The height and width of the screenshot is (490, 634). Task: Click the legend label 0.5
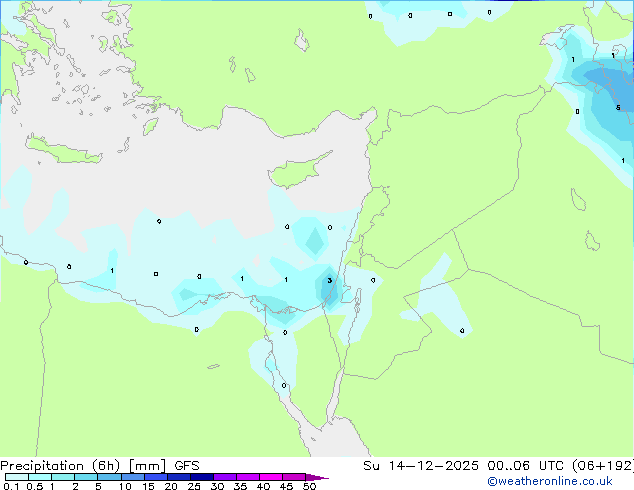tap(35, 486)
